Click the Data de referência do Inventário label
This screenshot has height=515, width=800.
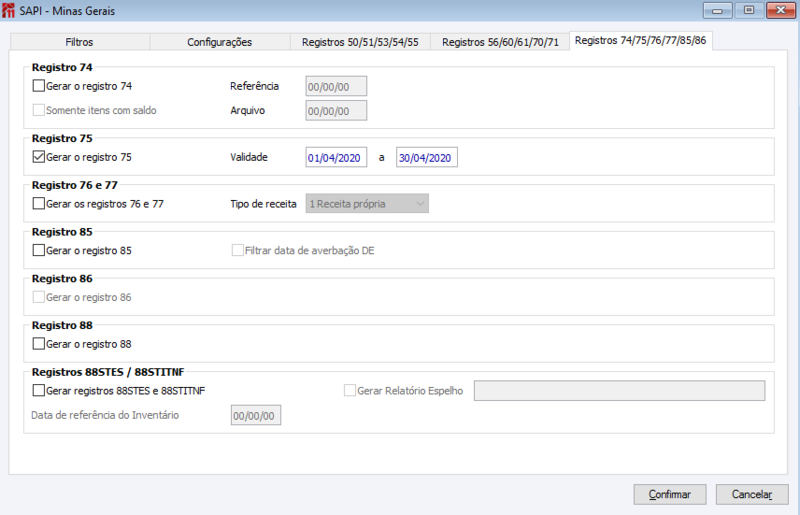[105, 415]
